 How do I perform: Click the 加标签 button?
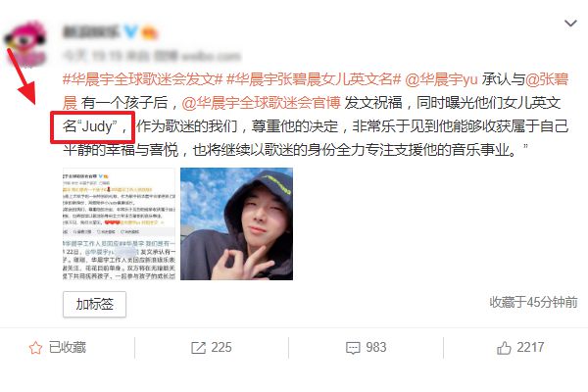click(x=94, y=304)
